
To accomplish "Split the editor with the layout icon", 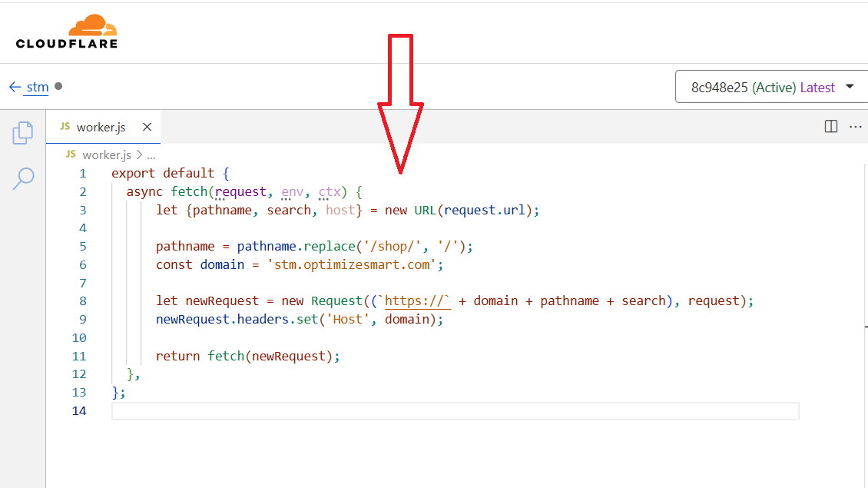I will 831,127.
